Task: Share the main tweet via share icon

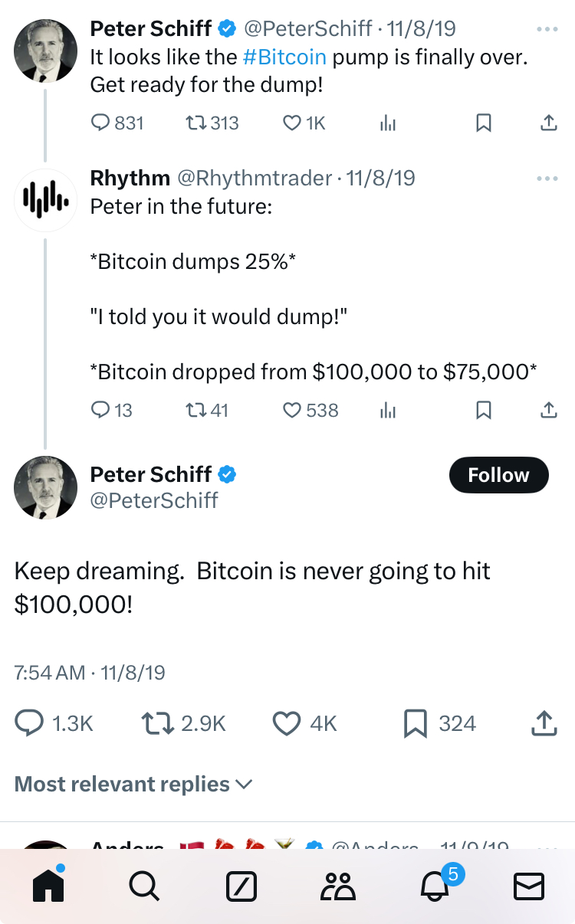Action: coord(543,722)
